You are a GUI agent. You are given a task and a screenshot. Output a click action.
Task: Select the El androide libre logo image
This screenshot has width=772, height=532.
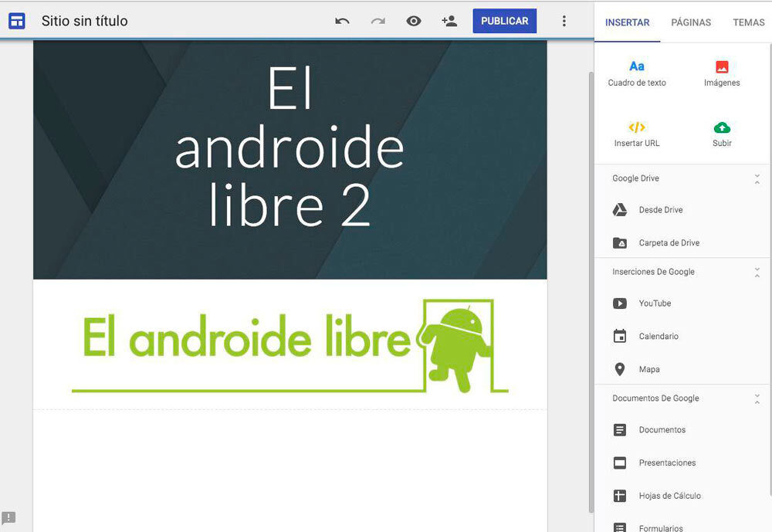[289, 344]
